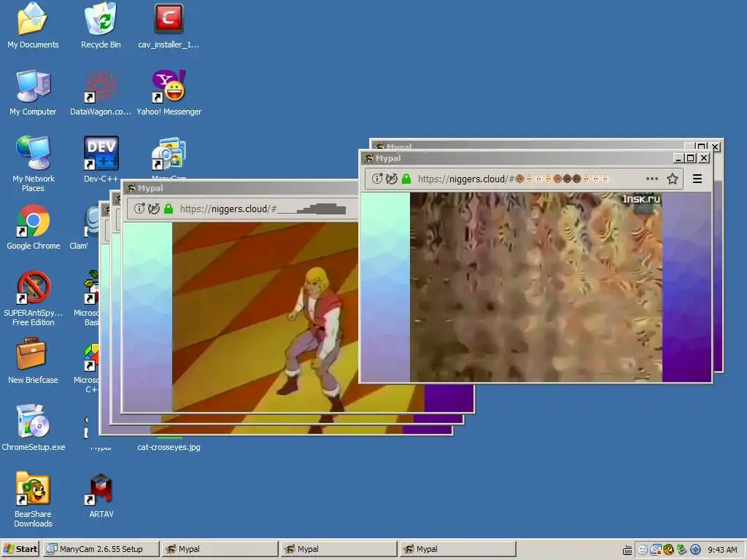Click the on-screen keyboard tray icon
The height and width of the screenshot is (560, 747).
click(627, 550)
